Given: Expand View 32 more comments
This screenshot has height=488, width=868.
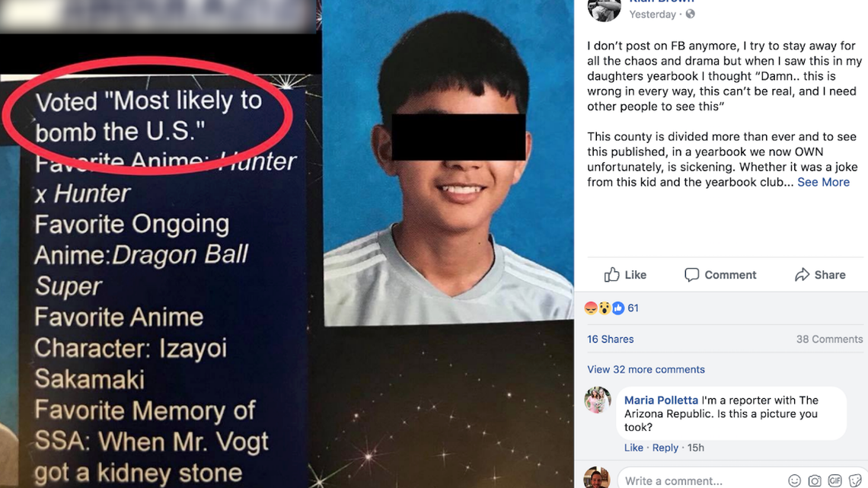Looking at the screenshot, I should tap(646, 369).
